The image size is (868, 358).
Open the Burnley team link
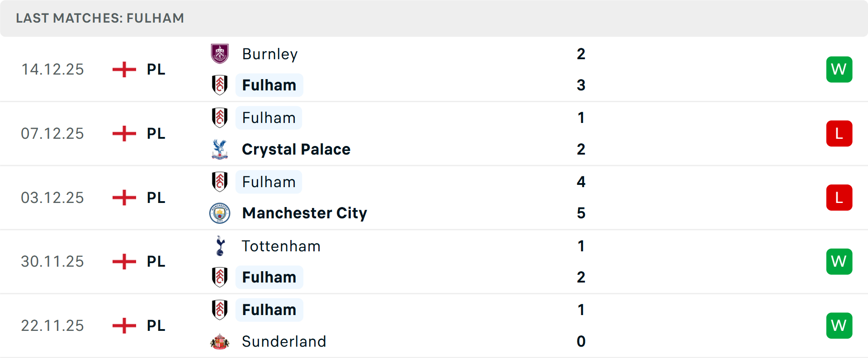click(x=270, y=54)
